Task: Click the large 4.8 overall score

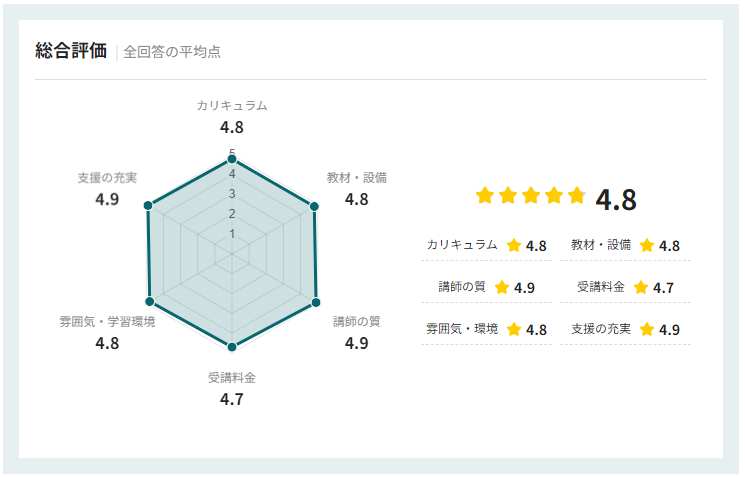Action: point(616,199)
